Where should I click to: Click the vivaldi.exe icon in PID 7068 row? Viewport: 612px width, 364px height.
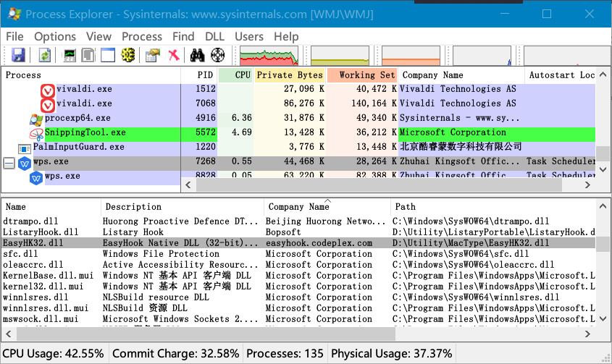pos(48,106)
